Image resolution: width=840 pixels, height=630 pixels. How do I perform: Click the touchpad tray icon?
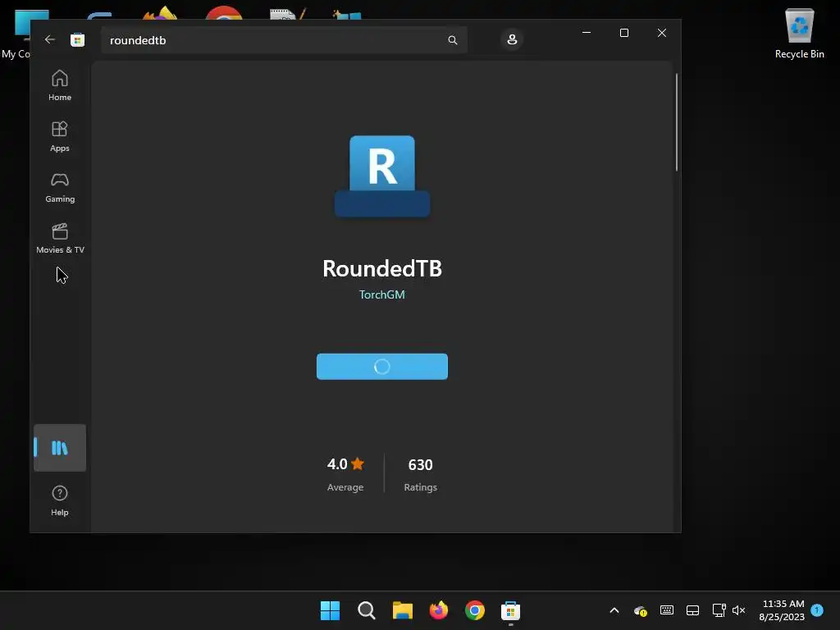692,610
